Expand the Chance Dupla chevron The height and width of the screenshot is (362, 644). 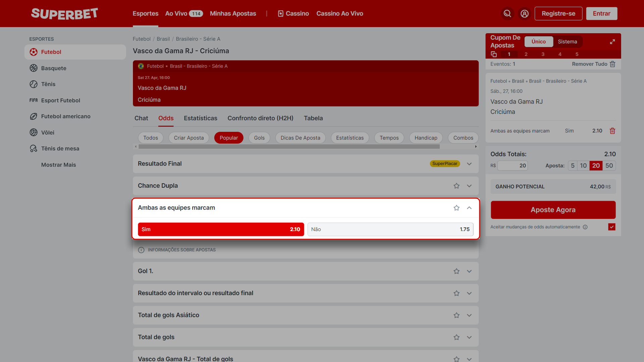tap(469, 186)
